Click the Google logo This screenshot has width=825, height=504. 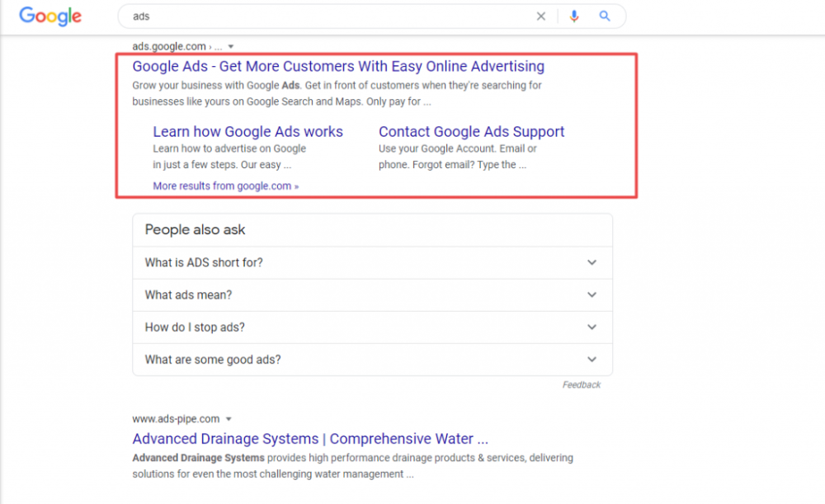click(50, 16)
